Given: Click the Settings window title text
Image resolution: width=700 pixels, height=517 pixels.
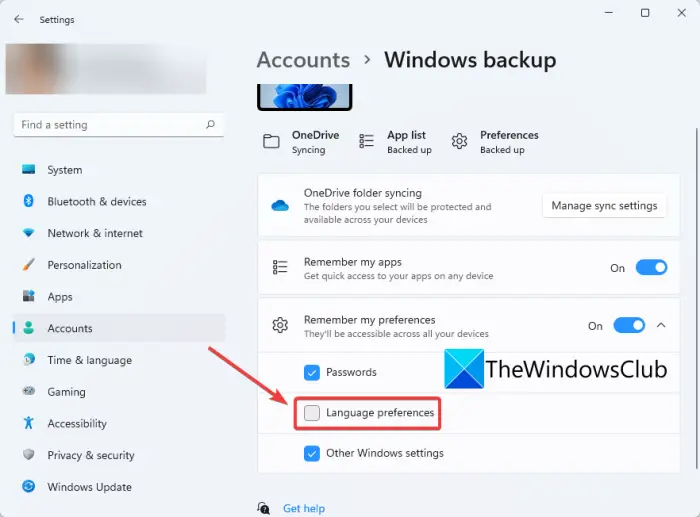Looking at the screenshot, I should pos(57,20).
